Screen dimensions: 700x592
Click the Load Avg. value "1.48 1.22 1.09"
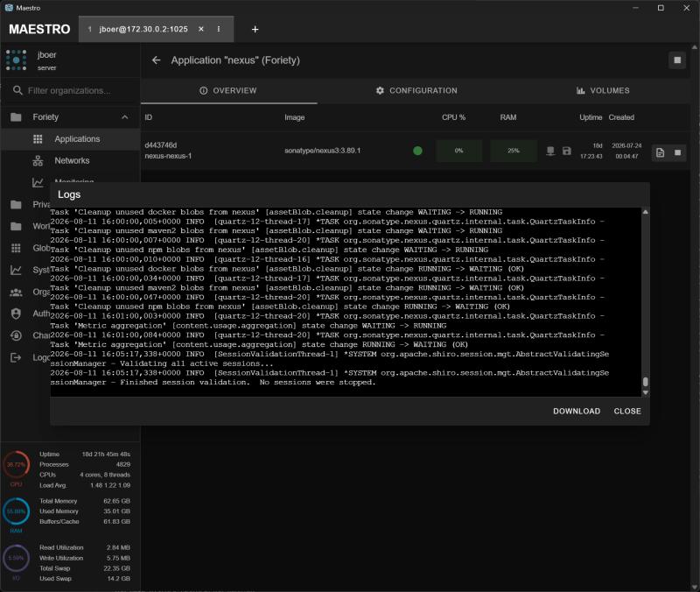click(110, 485)
